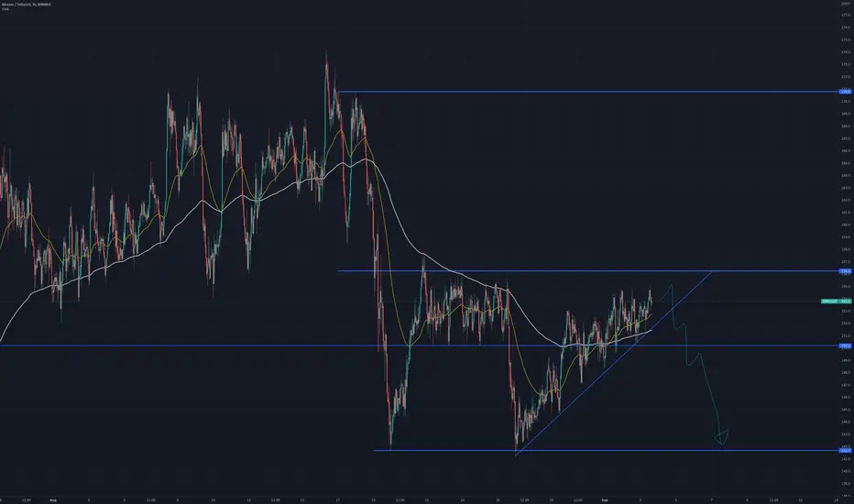Select the lowest blue support line
This screenshot has width=854, height=504.
(x=606, y=451)
